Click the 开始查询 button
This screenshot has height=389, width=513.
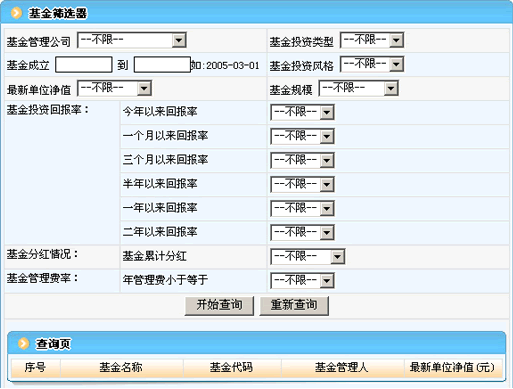click(x=219, y=305)
